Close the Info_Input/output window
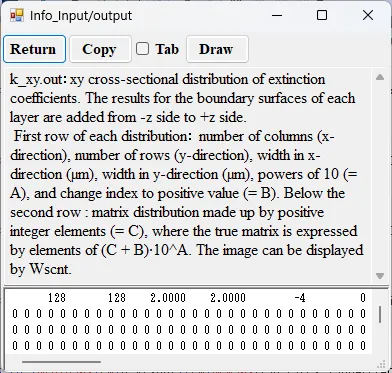Screen dimensions: 392x373 [x=368, y=15]
